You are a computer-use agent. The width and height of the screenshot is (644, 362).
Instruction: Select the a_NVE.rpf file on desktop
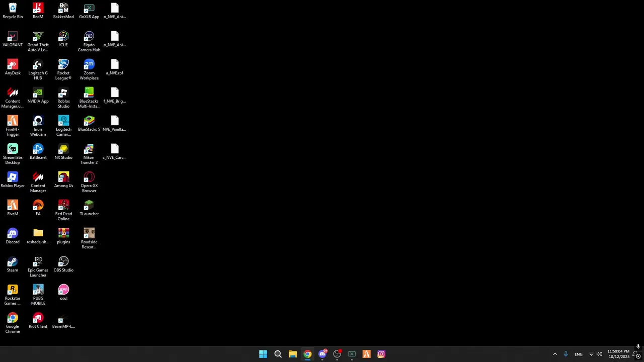coord(115,67)
